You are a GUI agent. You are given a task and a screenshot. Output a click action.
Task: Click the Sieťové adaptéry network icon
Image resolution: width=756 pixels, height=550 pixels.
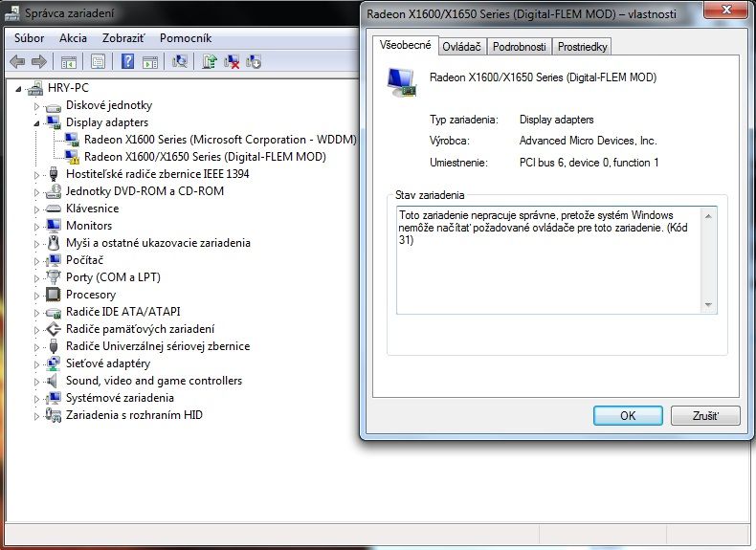point(53,363)
